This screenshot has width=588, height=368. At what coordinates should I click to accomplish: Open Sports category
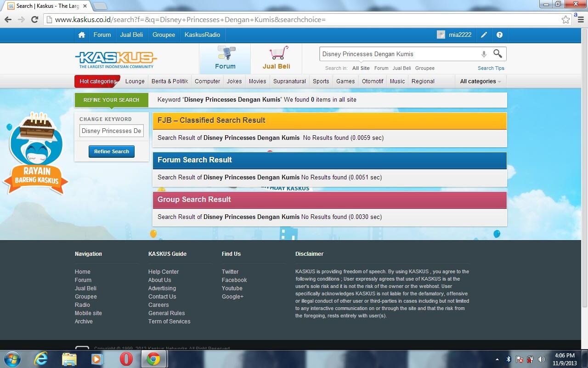(x=321, y=81)
